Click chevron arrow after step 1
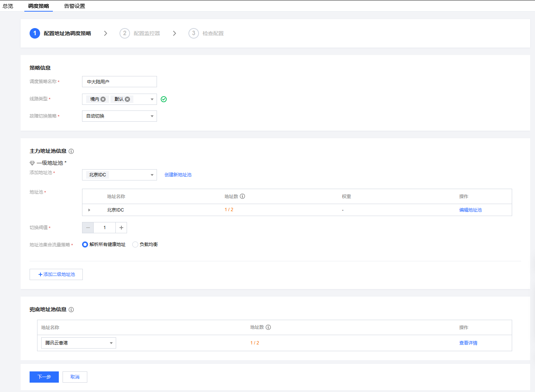Viewport: 535px width, 392px height. [106, 33]
